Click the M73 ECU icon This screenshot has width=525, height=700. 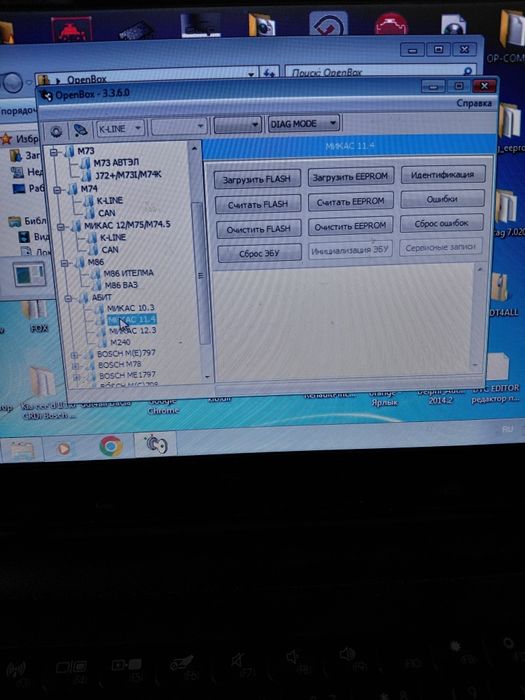[70, 152]
